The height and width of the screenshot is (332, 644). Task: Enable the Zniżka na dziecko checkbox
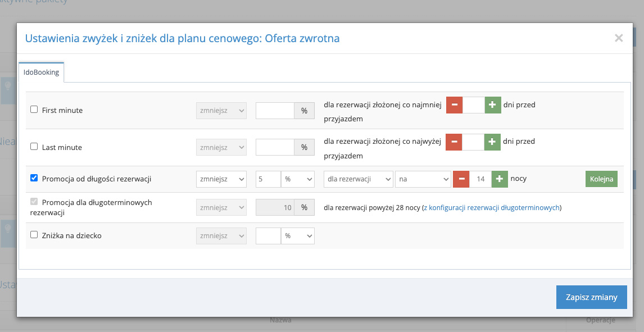tap(34, 235)
